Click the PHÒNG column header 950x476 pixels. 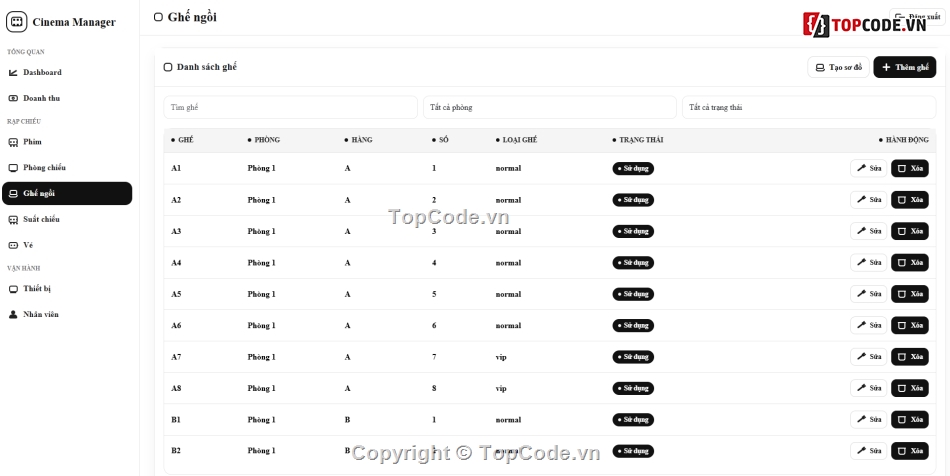(x=264, y=140)
